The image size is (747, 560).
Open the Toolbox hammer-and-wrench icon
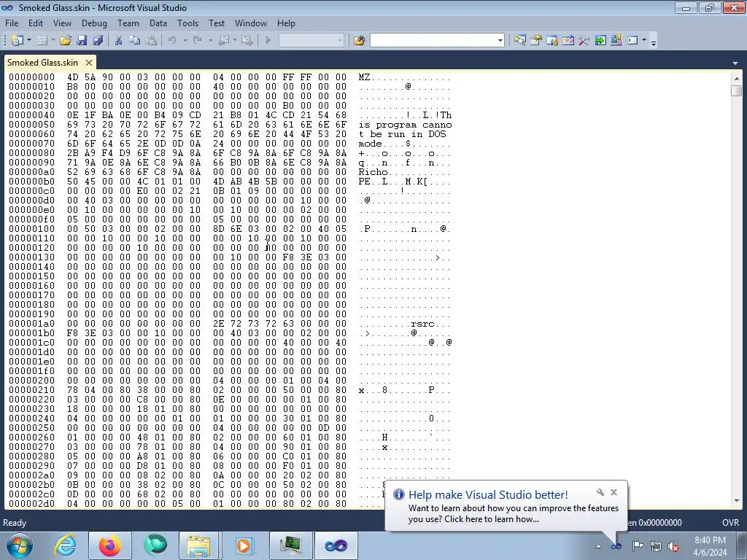click(584, 41)
